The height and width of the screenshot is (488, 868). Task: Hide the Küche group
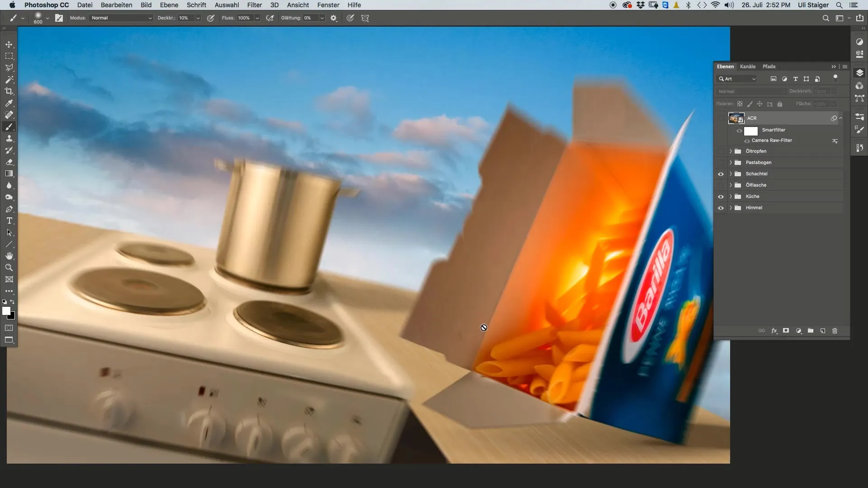pos(721,197)
